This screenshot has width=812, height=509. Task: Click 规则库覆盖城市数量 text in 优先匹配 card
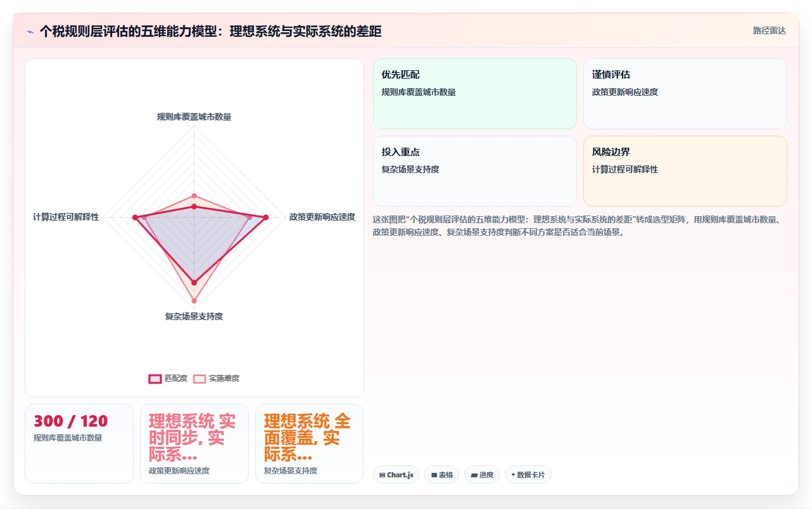pos(419,92)
